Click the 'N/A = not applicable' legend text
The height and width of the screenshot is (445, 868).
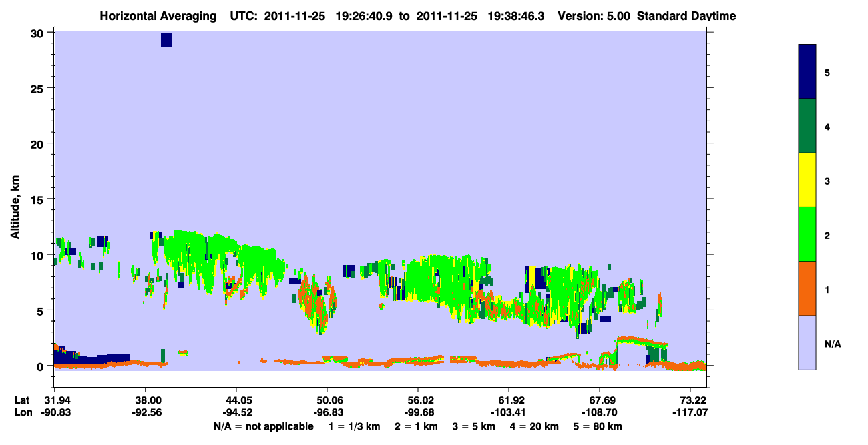(x=263, y=426)
